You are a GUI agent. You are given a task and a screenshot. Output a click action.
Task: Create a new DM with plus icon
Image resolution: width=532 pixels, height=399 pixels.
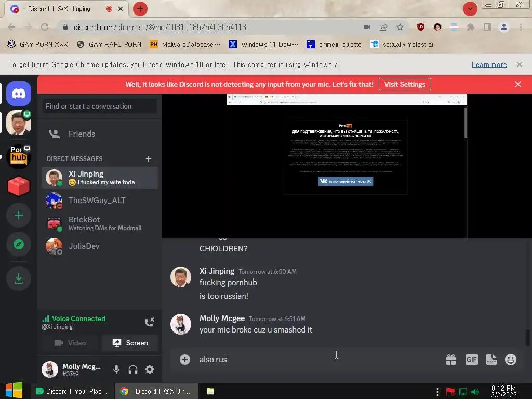point(148,159)
